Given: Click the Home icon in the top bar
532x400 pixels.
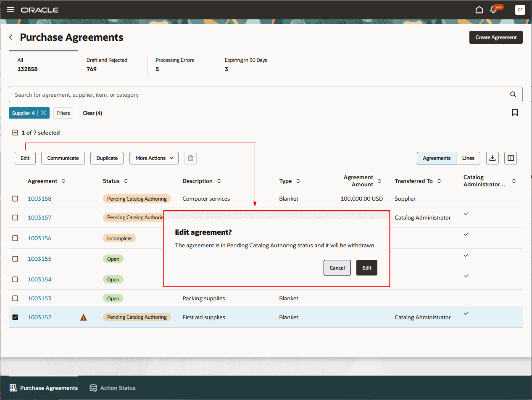Looking at the screenshot, I should [479, 10].
